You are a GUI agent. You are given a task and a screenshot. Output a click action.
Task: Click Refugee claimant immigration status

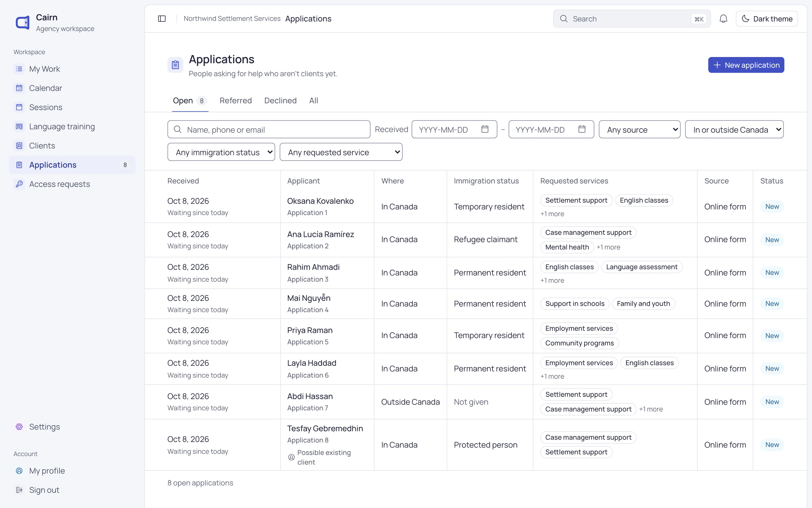pyautogui.click(x=486, y=240)
